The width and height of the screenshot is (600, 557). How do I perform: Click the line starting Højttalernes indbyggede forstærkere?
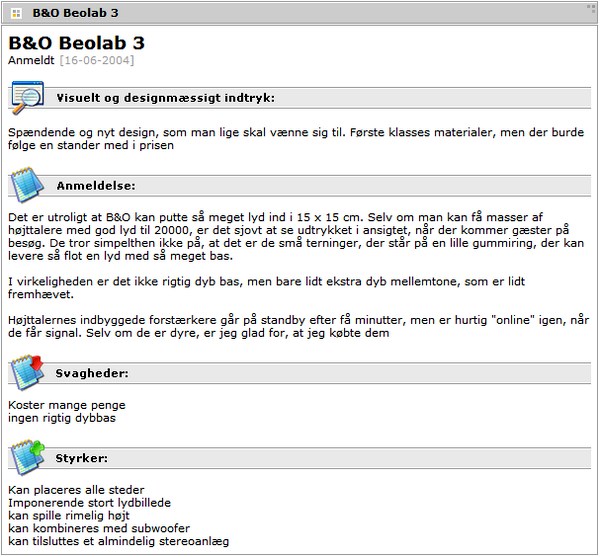click(298, 320)
